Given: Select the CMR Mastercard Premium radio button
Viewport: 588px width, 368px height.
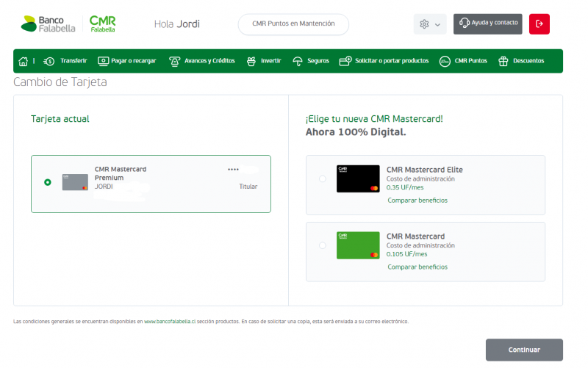Looking at the screenshot, I should 48,182.
